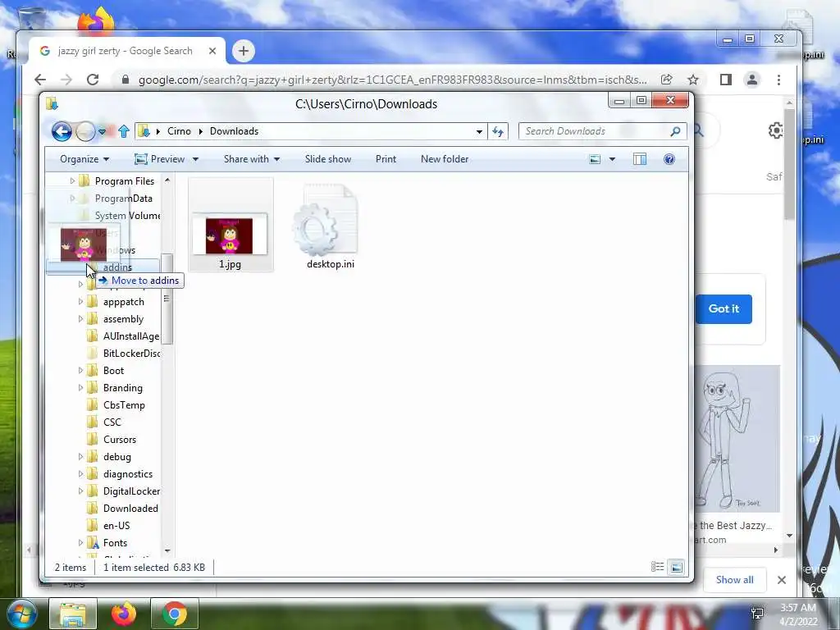Screen dimensions: 840x630
Task: Click the Explorer back arrow button
Action: click(62, 131)
